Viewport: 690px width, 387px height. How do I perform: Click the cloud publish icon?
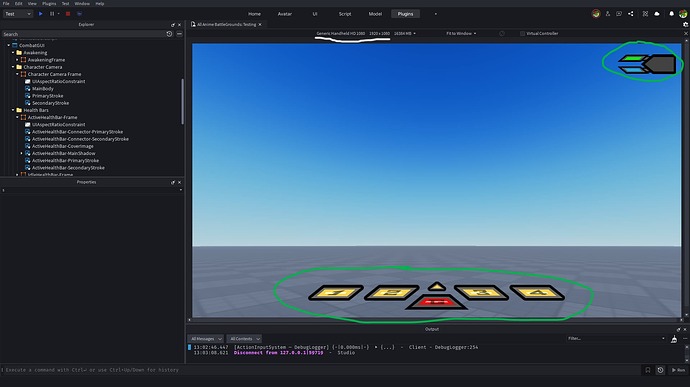coord(657,14)
